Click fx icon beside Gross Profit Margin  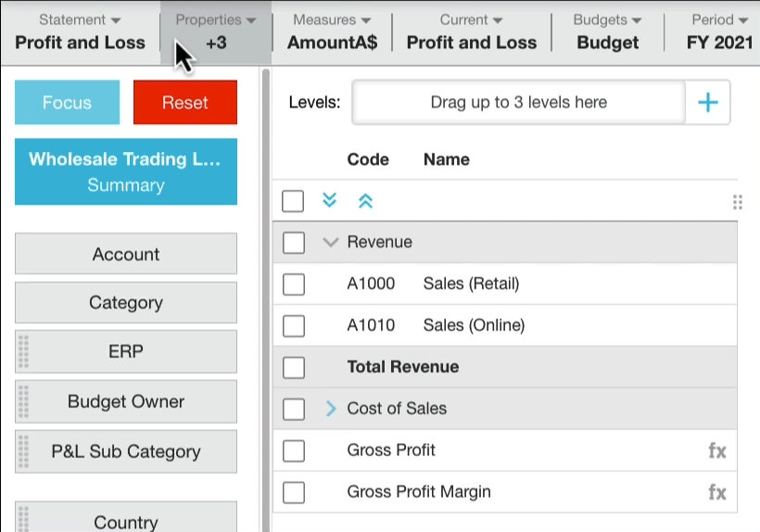click(716, 493)
